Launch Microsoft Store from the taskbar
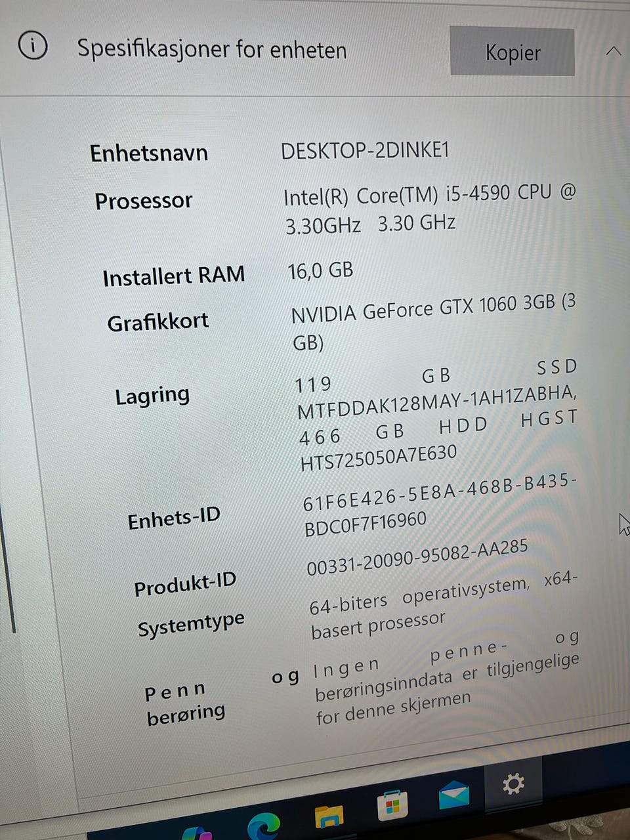This screenshot has height=840, width=630. coord(392,805)
